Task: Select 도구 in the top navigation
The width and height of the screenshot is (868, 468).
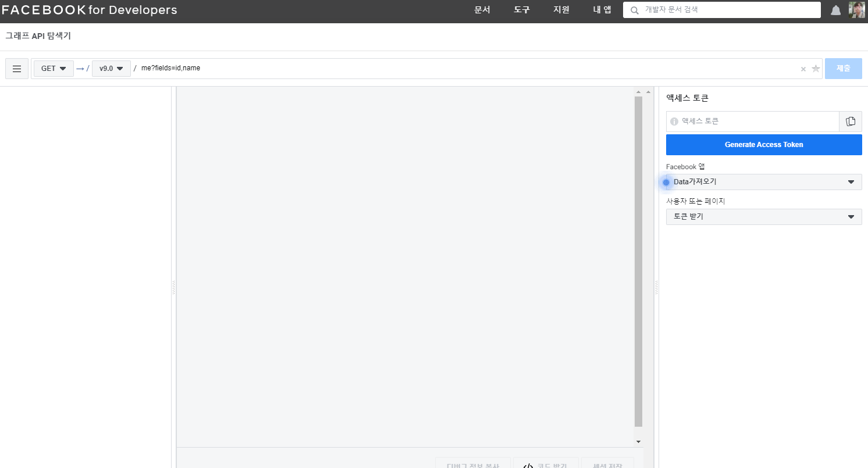Action: click(521, 9)
